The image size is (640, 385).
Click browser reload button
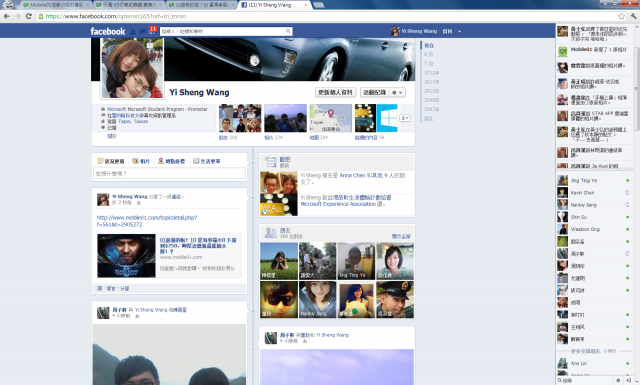[29, 16]
